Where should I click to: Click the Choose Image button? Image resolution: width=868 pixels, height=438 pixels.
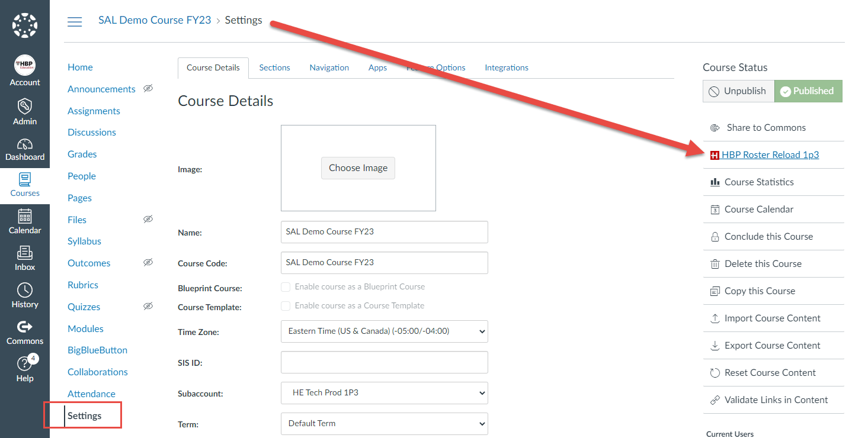click(358, 168)
